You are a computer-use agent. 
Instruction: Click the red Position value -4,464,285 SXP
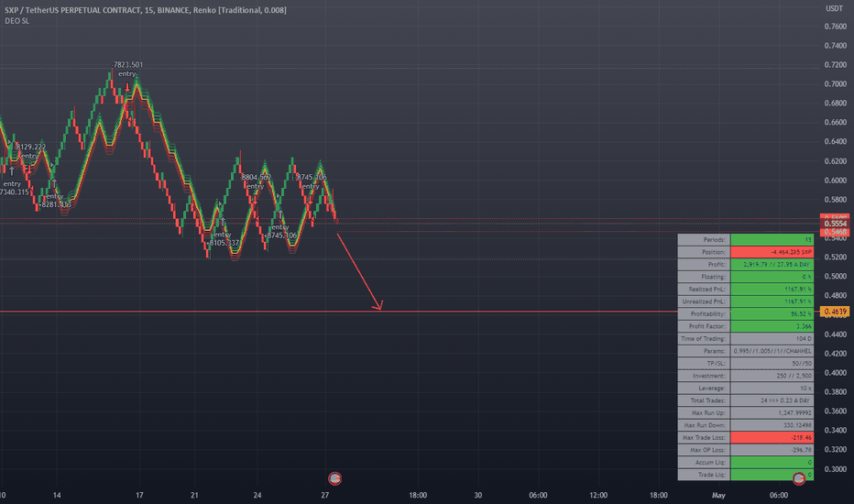click(772, 252)
